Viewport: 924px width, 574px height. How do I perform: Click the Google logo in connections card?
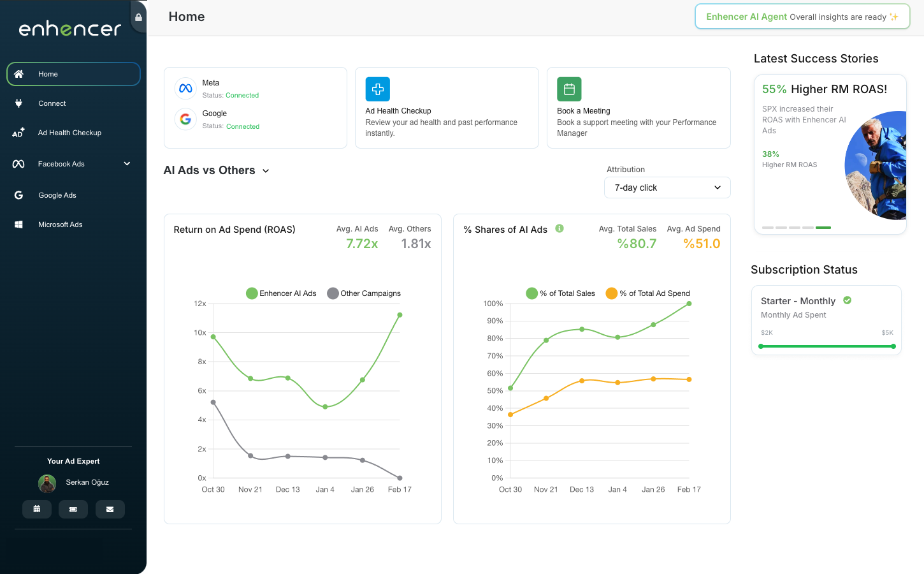[x=185, y=119]
